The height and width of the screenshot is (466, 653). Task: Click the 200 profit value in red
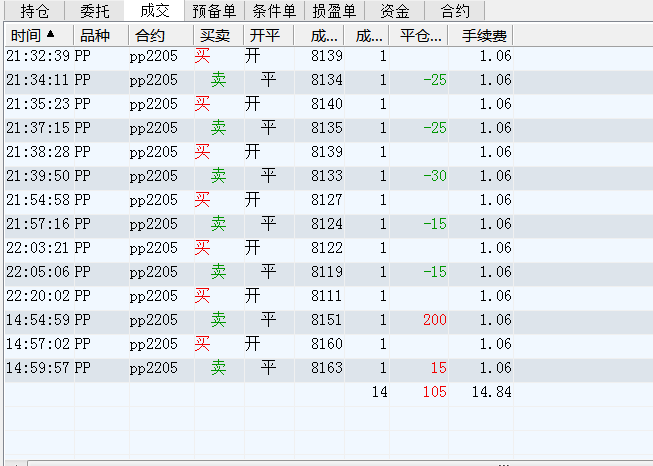click(434, 320)
